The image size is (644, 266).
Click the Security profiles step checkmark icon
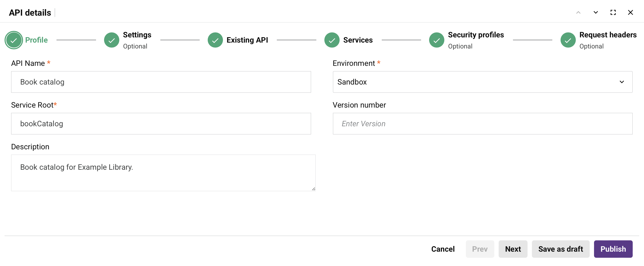[x=437, y=40]
